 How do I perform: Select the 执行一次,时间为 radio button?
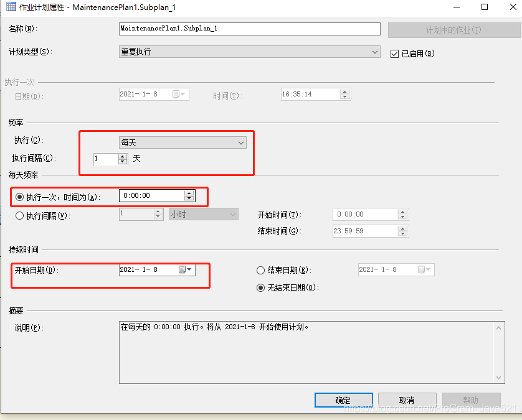[x=20, y=197]
